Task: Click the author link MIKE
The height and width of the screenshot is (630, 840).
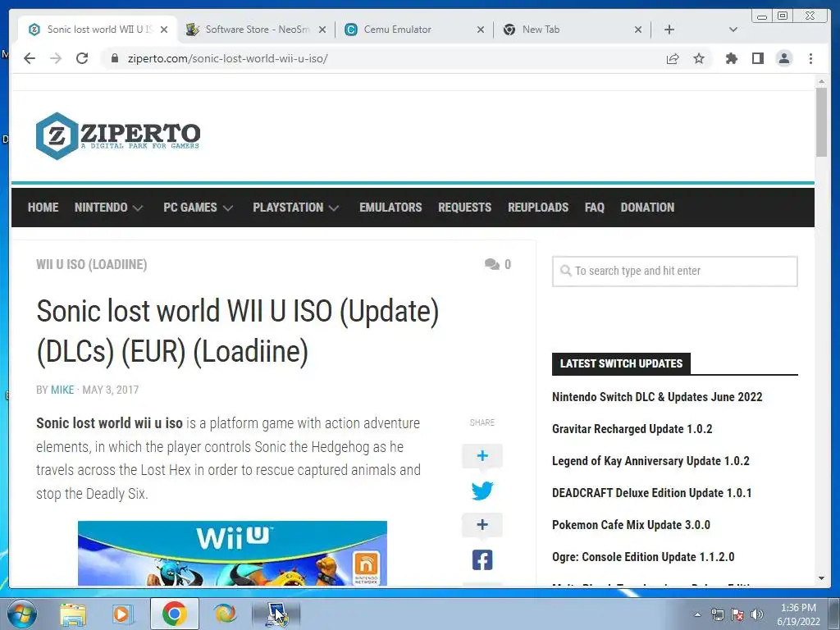Action: [62, 390]
